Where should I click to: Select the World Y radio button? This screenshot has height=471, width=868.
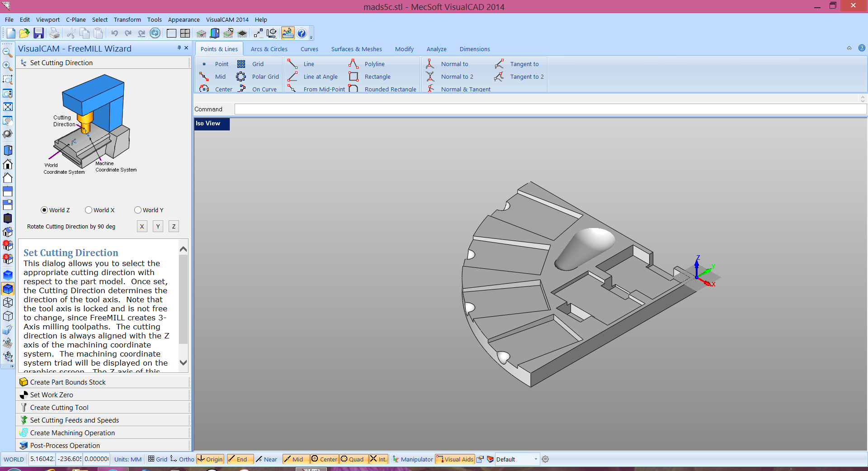tap(138, 210)
